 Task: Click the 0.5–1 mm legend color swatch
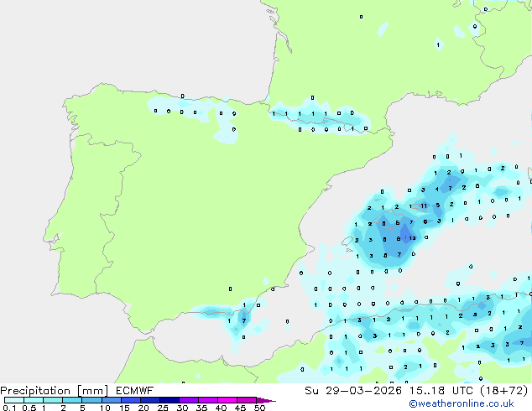click(34, 400)
